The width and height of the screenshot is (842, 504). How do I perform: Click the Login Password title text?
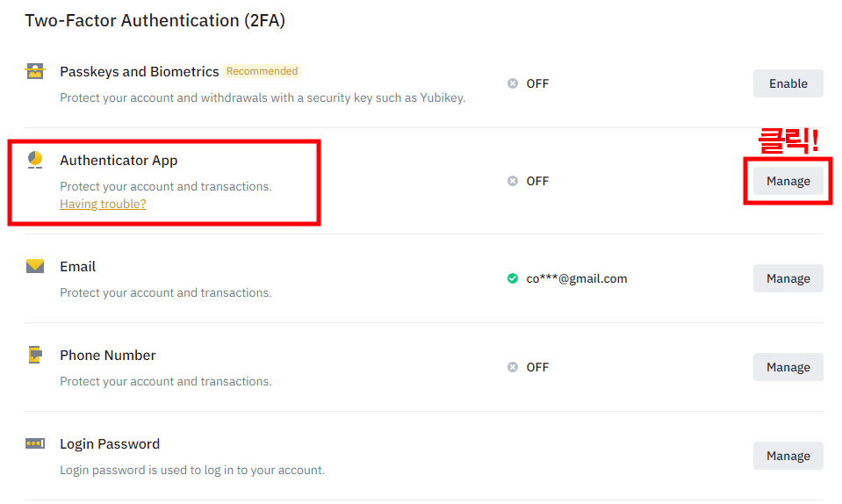pos(110,444)
